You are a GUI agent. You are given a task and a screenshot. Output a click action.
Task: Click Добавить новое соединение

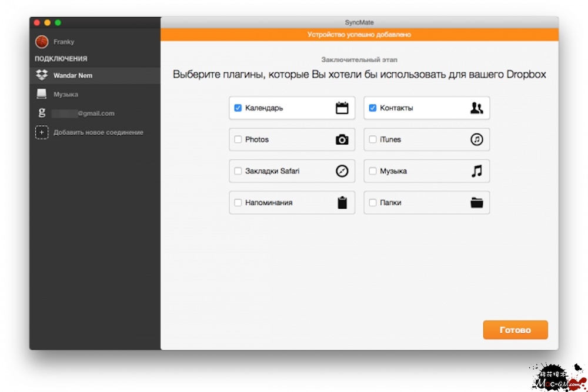click(x=98, y=133)
